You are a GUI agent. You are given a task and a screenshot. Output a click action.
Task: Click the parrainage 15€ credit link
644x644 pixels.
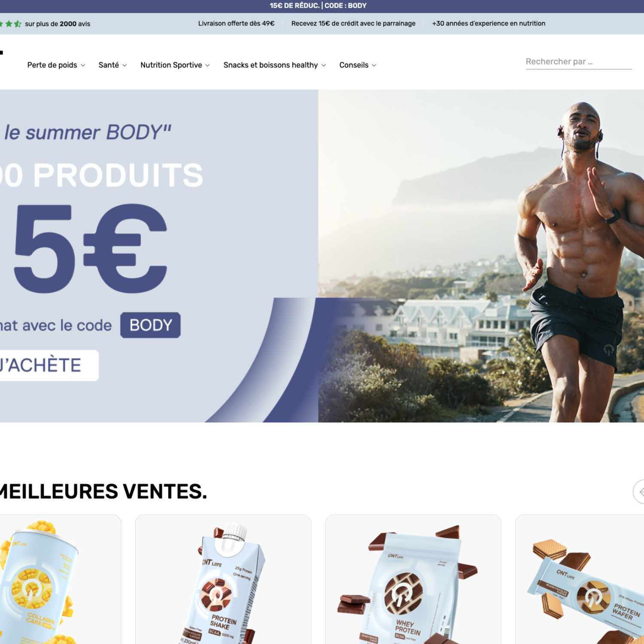click(x=353, y=24)
